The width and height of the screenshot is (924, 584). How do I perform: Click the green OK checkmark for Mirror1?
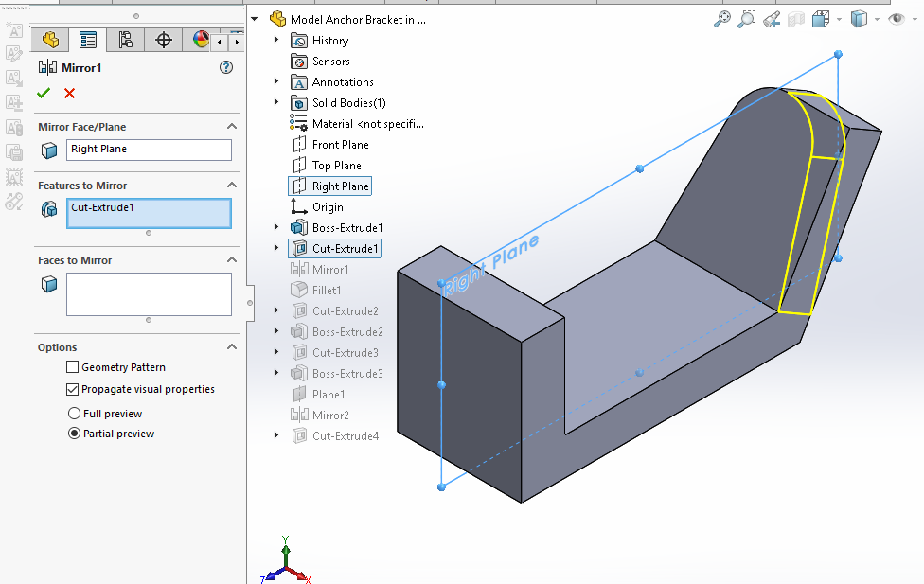pyautogui.click(x=44, y=93)
